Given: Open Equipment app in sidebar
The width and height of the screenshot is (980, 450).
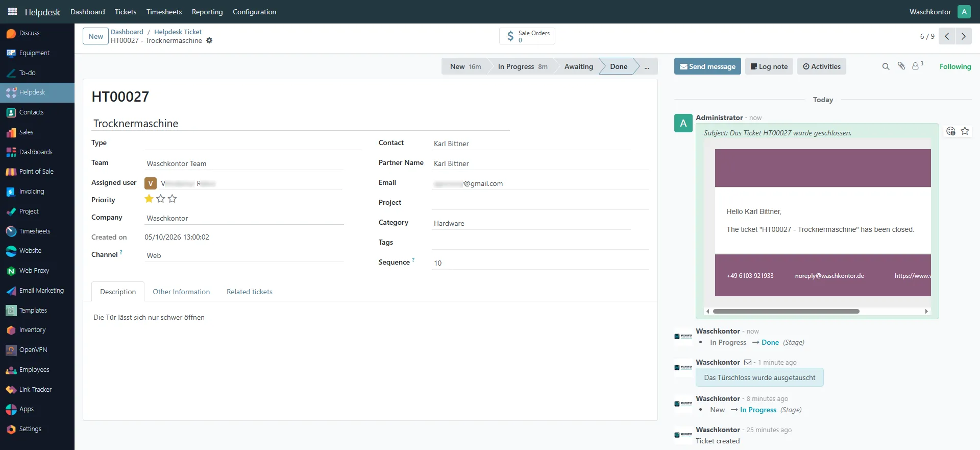Looking at the screenshot, I should tap(37, 53).
